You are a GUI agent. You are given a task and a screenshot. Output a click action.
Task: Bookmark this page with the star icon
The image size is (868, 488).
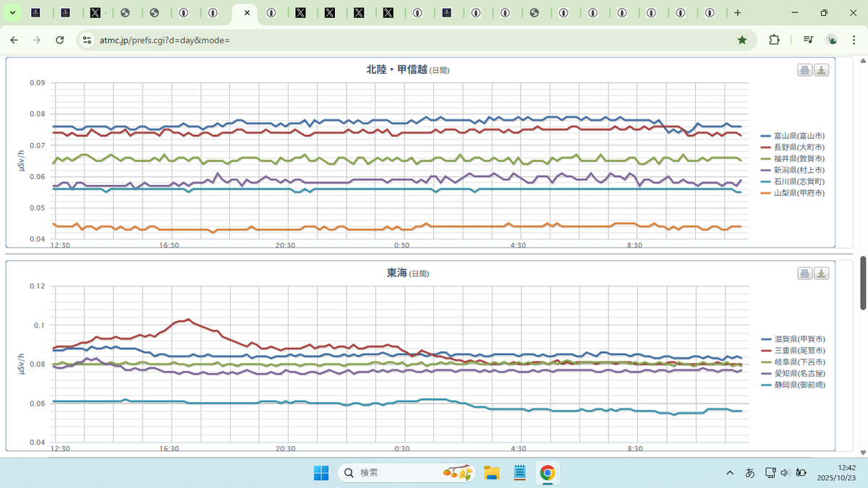point(742,40)
